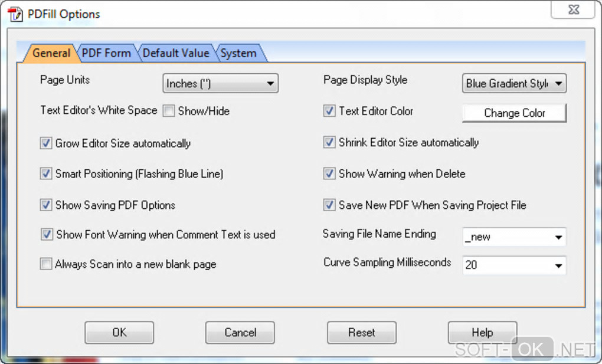The image size is (602, 364).
Task: Open Help for PDFill Options
Action: coord(482,333)
